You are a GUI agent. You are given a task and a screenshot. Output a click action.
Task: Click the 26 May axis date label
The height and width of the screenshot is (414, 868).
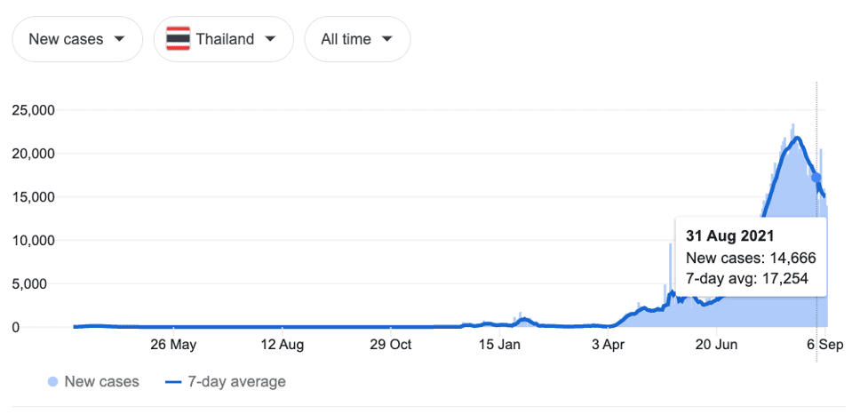[x=173, y=346]
